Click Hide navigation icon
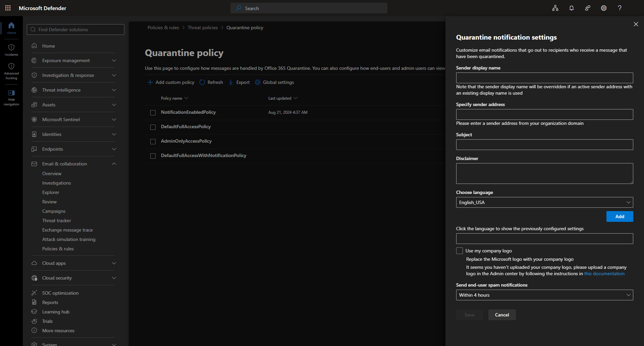Image resolution: width=644 pixels, height=346 pixels. click(11, 93)
